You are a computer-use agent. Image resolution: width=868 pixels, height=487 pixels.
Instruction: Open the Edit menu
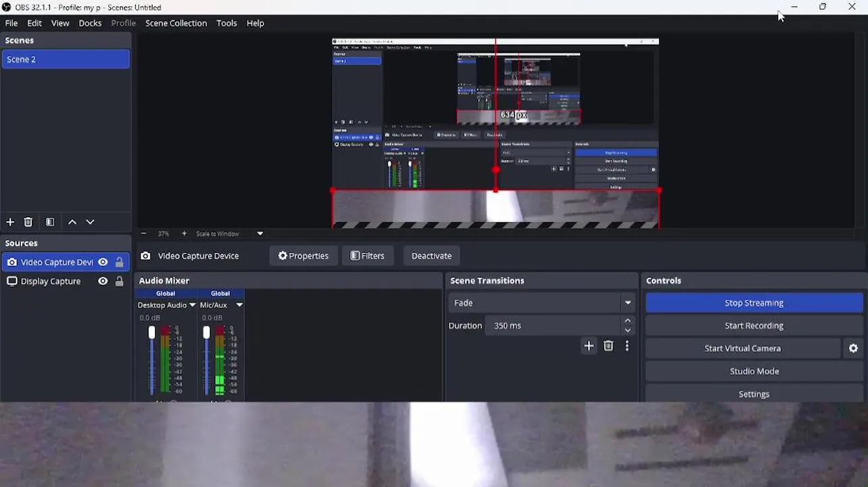click(x=34, y=23)
